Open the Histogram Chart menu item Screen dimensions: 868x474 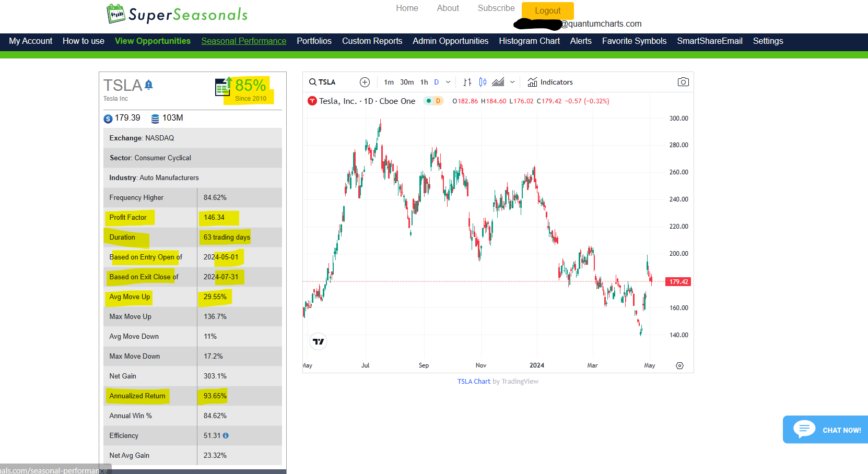click(529, 41)
